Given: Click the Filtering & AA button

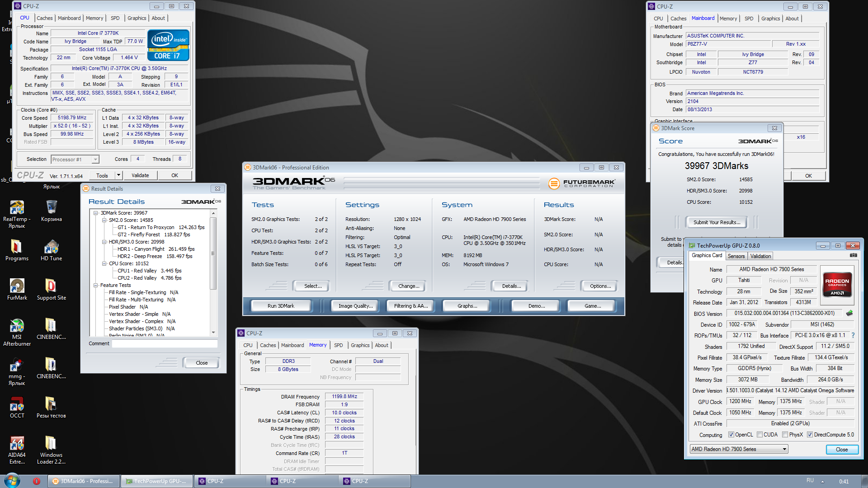Looking at the screenshot, I should point(410,306).
